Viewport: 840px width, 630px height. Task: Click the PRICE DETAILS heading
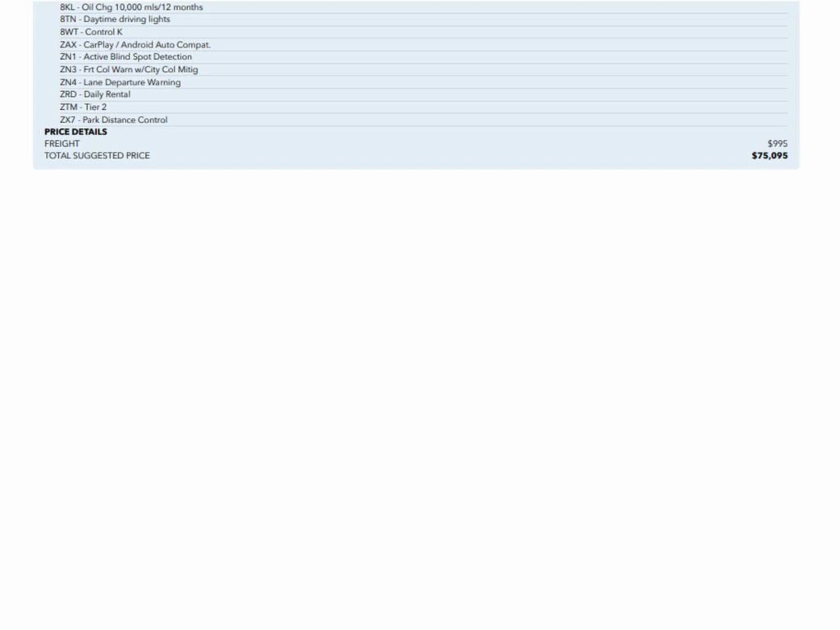[75, 132]
